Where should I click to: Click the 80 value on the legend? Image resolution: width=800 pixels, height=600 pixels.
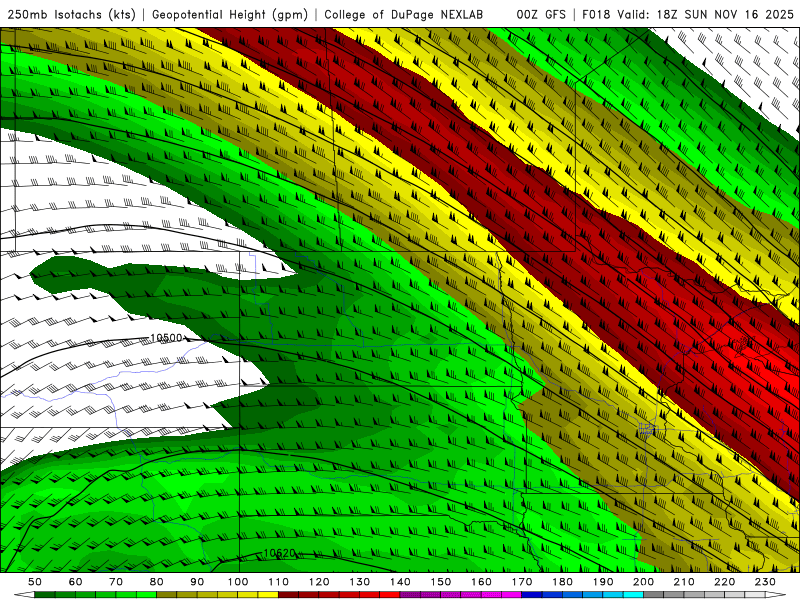point(156,582)
